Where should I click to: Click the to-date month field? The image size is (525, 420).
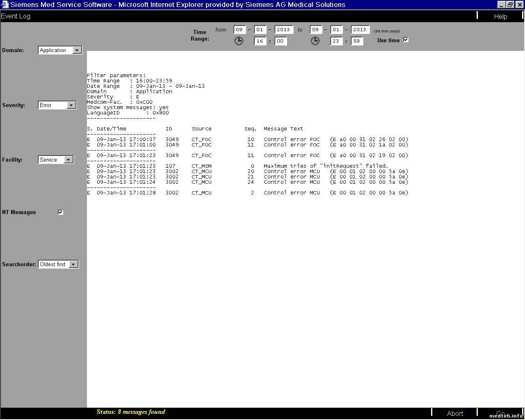336,30
